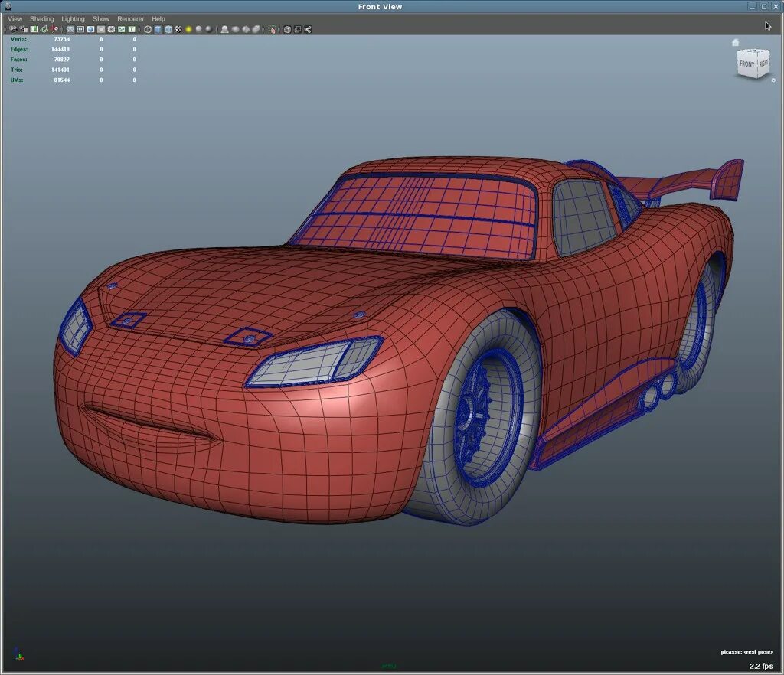Toggle the safe action display
The width and height of the screenshot is (784, 675).
(122, 30)
